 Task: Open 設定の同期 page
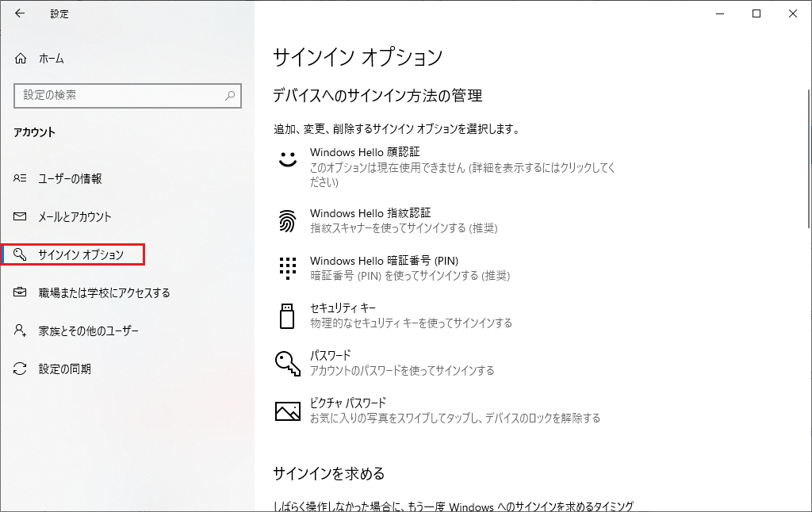pyautogui.click(x=64, y=369)
